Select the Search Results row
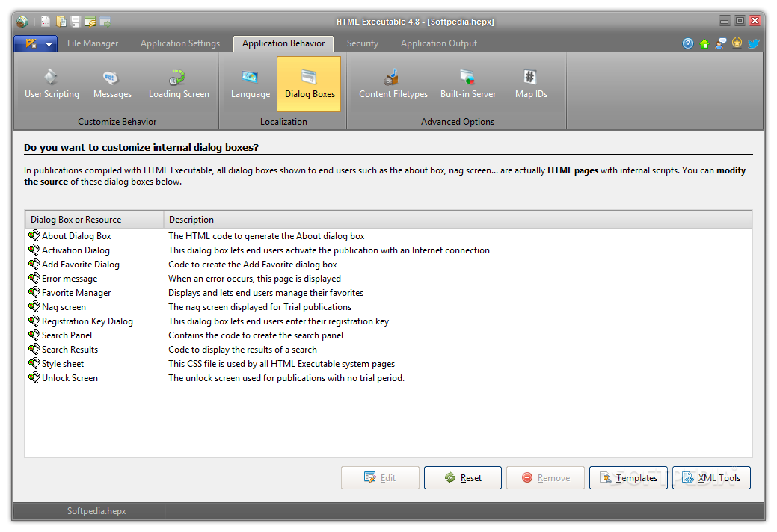 click(388, 350)
